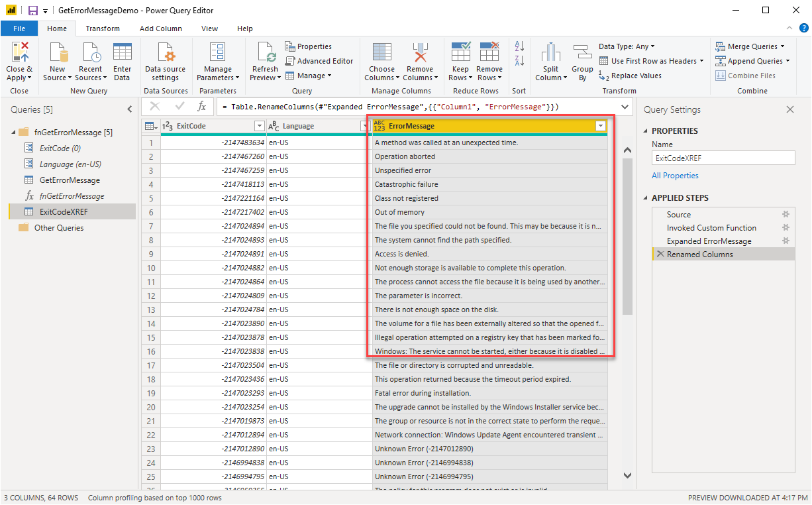Screen dimensions: 812x505
Task: Click the Remove Rows icon
Action: click(489, 52)
